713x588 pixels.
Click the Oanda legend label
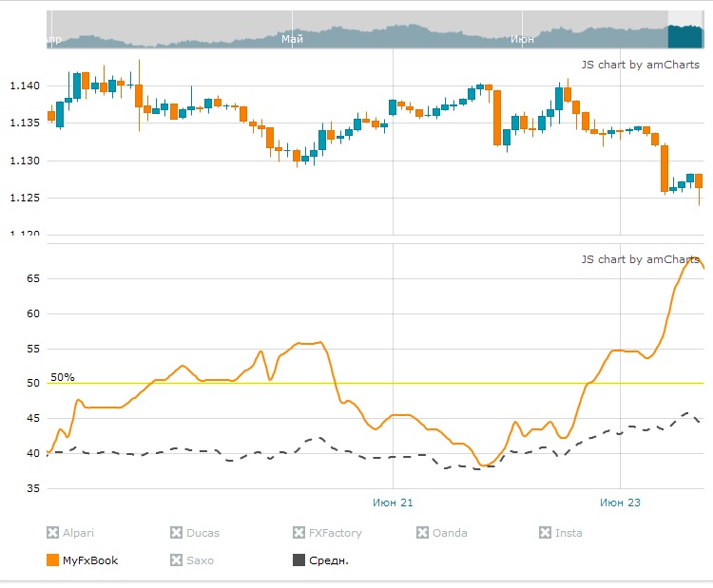pos(450,533)
